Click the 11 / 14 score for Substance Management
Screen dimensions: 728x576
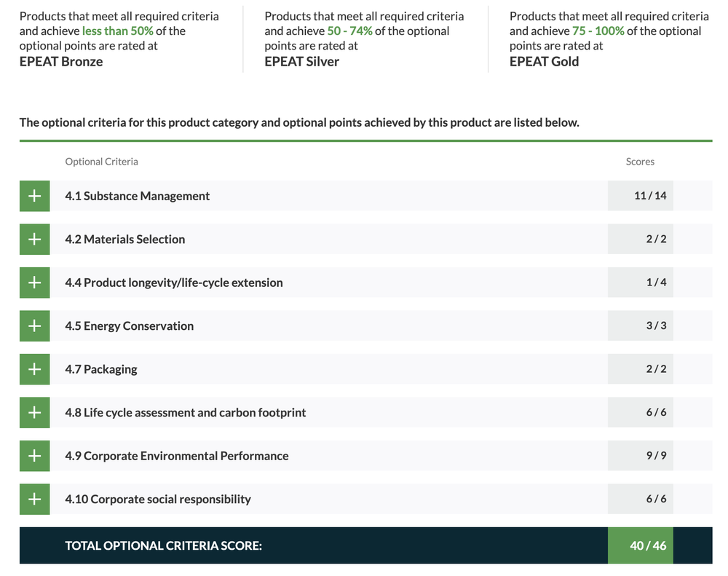pyautogui.click(x=640, y=196)
